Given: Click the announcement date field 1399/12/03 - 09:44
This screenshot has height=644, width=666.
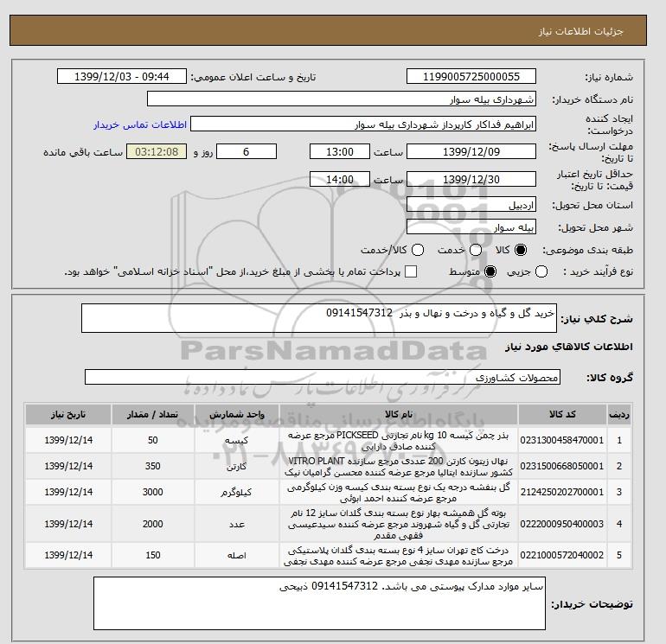Looking at the screenshot, I should [121, 76].
